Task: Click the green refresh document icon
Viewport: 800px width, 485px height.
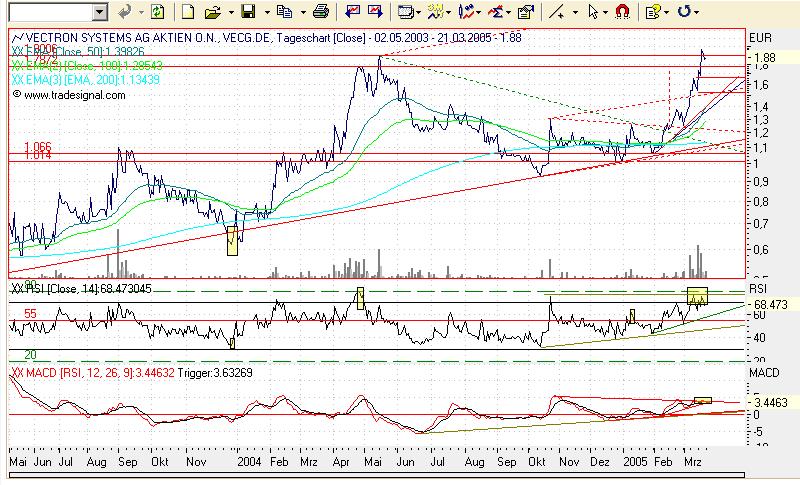Action: (x=158, y=12)
